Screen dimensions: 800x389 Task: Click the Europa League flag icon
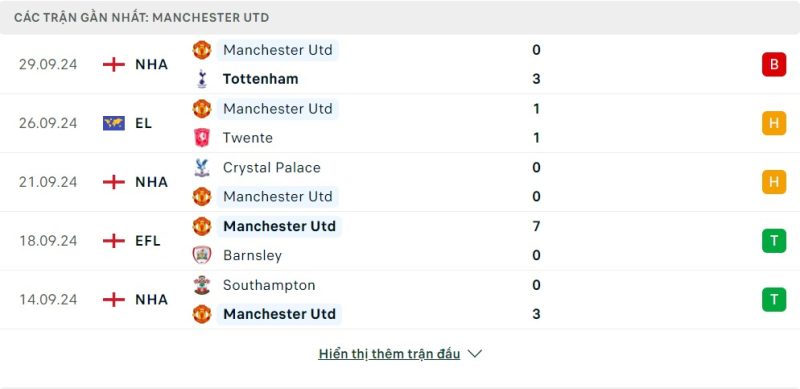click(x=114, y=124)
